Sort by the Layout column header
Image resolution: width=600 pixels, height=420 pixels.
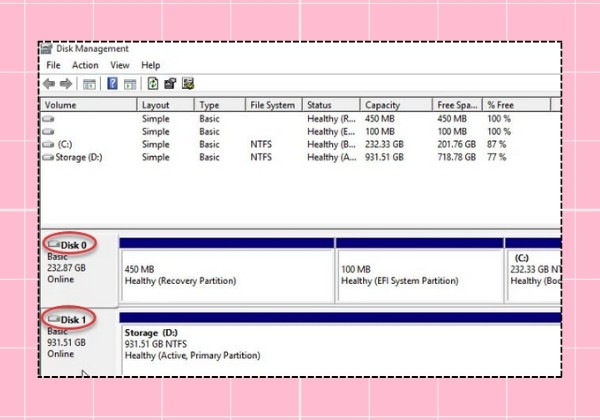coord(165,105)
